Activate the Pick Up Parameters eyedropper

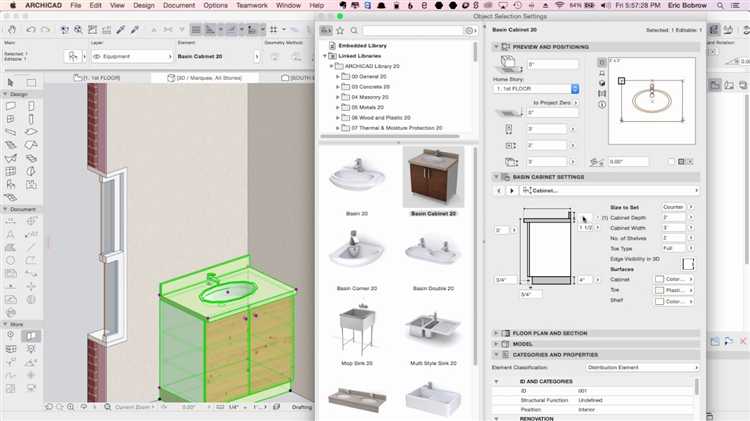[121, 30]
